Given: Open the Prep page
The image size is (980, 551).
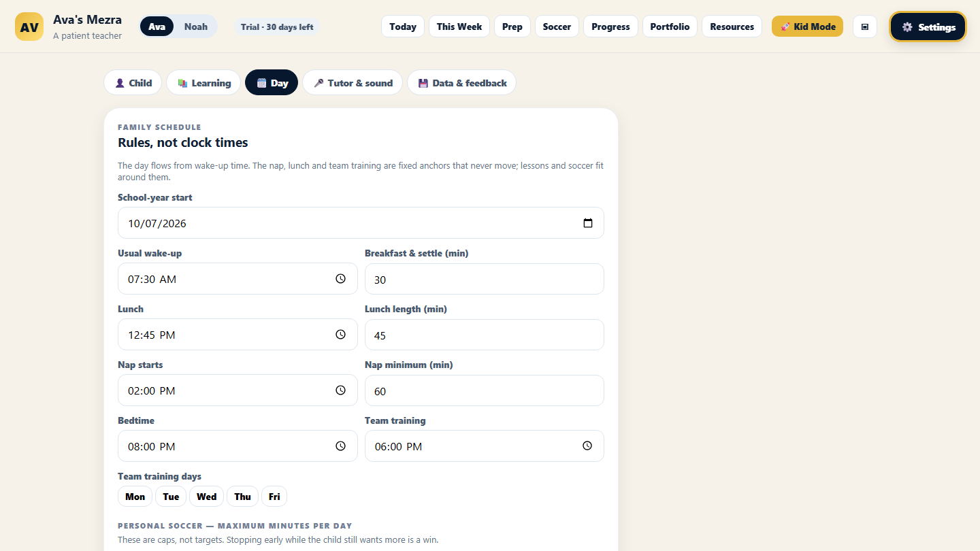Looking at the screenshot, I should point(512,27).
